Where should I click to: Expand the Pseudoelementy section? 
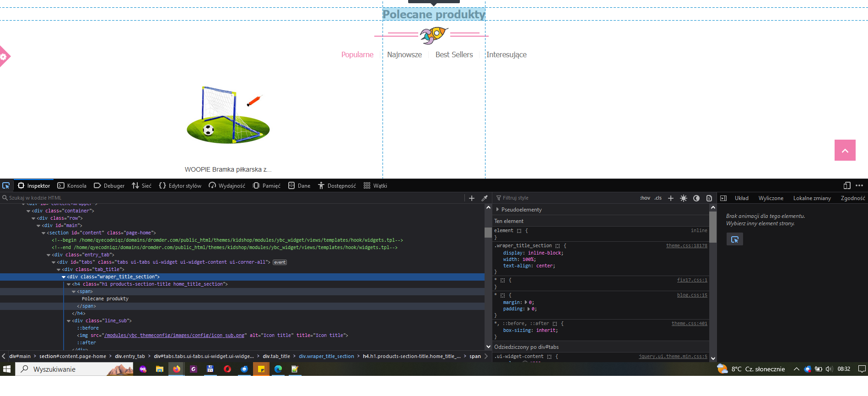coord(498,210)
